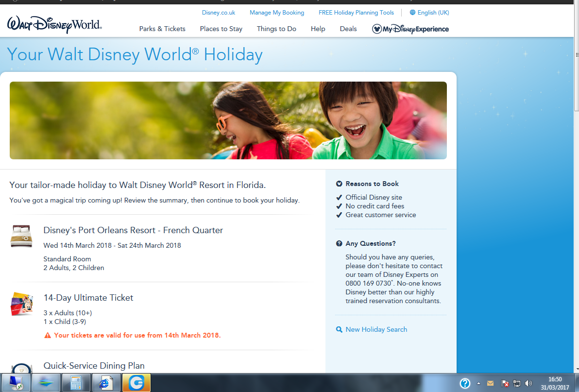
Task: Click the park tickets icon
Action: 22,304
